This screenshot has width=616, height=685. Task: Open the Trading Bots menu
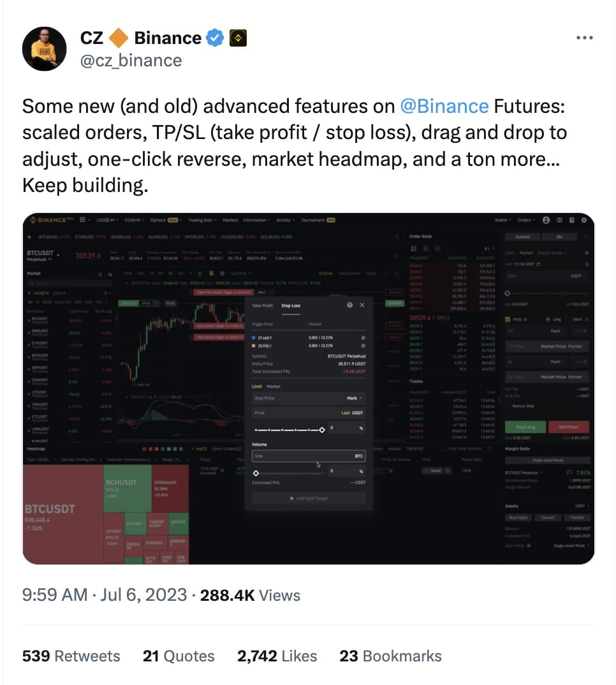pyautogui.click(x=200, y=219)
